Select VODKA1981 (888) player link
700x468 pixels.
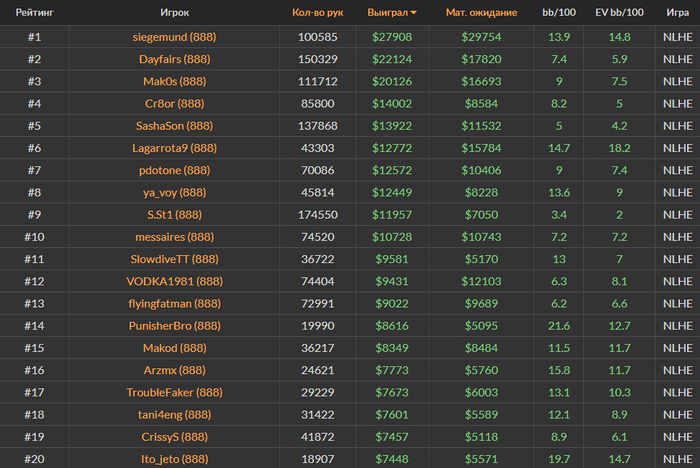coord(175,281)
